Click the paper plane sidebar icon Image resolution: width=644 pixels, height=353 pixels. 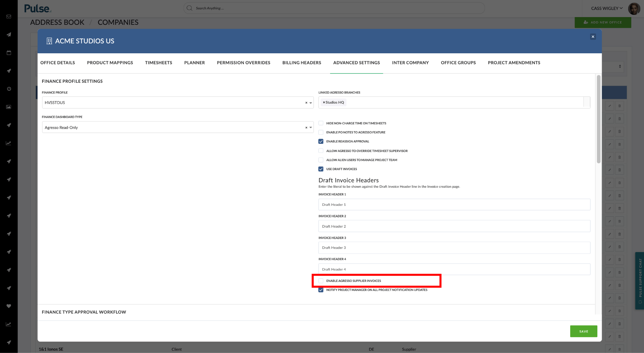click(9, 35)
